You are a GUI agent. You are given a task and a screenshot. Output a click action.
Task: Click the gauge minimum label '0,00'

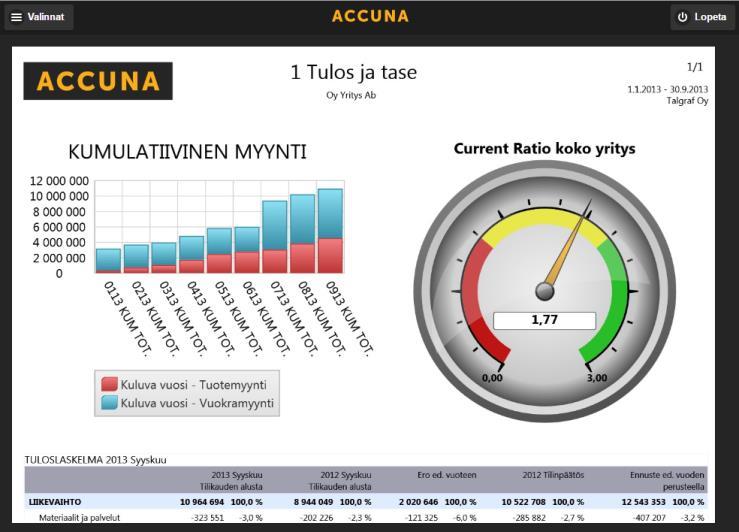pyautogui.click(x=492, y=378)
